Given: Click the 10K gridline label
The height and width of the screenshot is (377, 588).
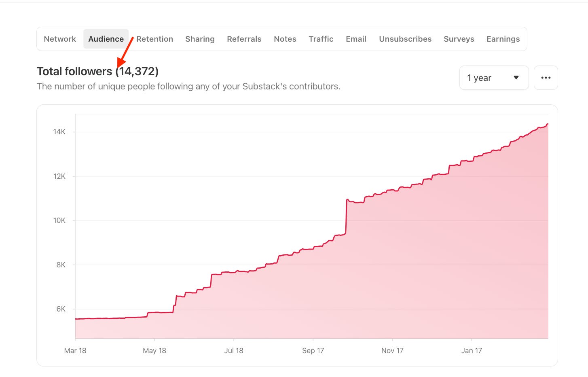Looking at the screenshot, I should click(x=59, y=220).
